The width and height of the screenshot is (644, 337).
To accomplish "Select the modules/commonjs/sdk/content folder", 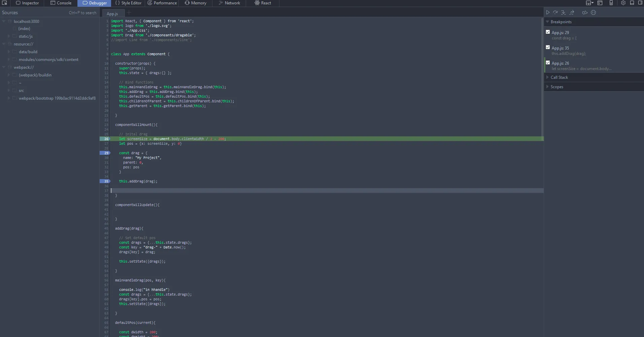I will 48,59.
